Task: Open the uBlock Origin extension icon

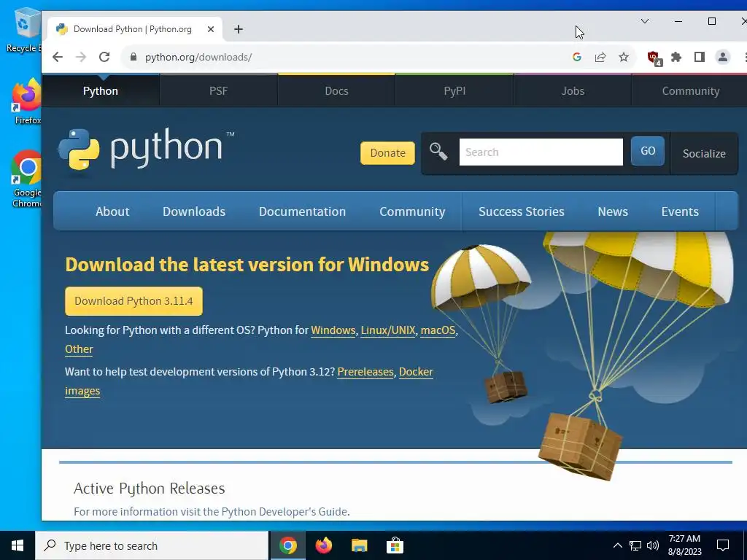Action: 654,58
